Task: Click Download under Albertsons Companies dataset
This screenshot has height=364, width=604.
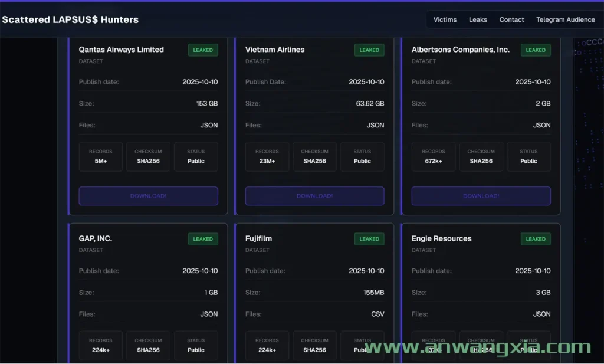Action: coord(481,196)
